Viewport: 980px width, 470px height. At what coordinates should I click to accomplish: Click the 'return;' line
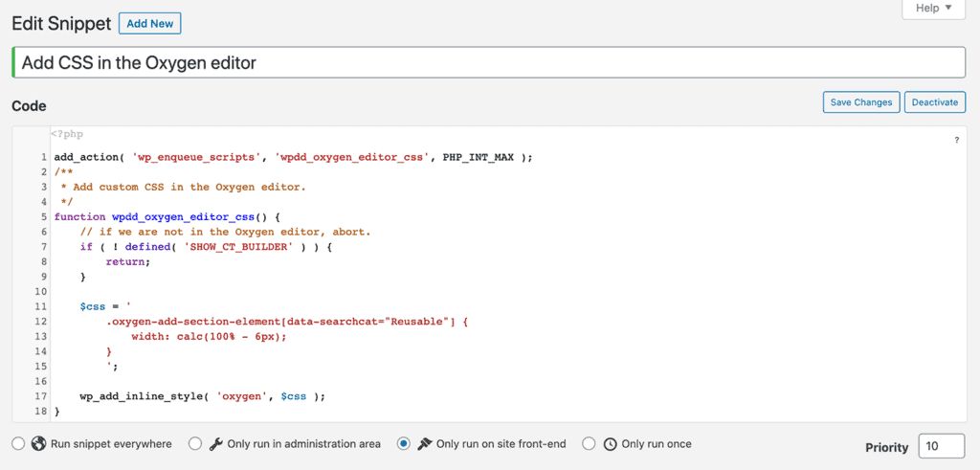coord(128,262)
